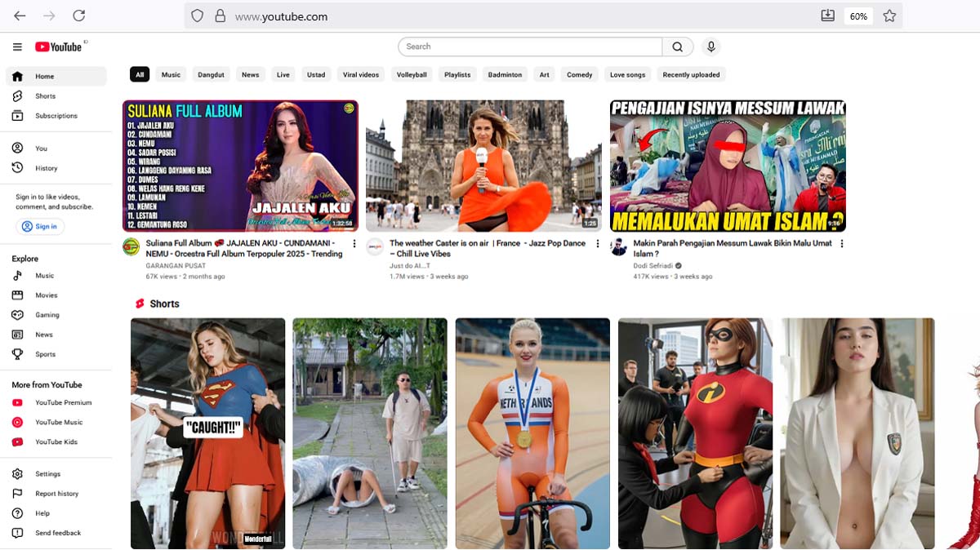Screen dimensions: 980x550
Task: Select the Music filter chip
Action: (x=171, y=74)
